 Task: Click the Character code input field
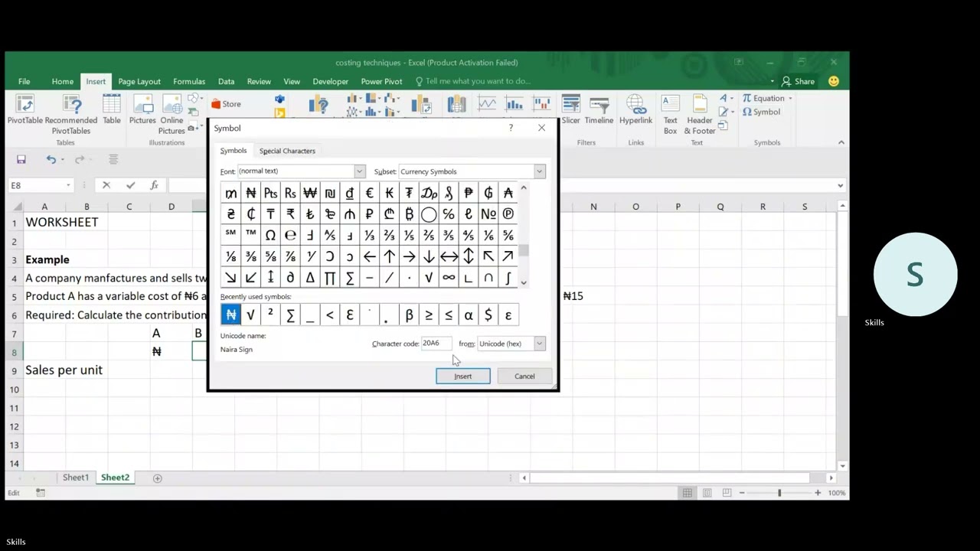pos(436,344)
